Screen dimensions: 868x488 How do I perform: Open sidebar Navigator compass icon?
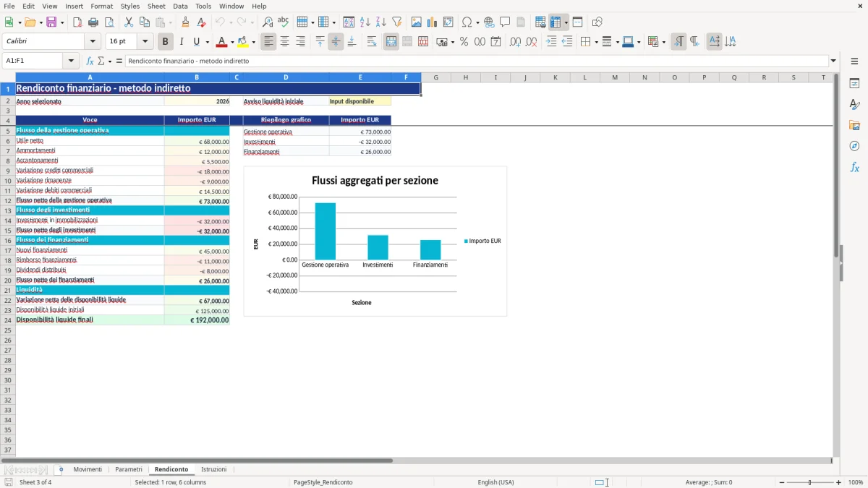[x=854, y=146]
